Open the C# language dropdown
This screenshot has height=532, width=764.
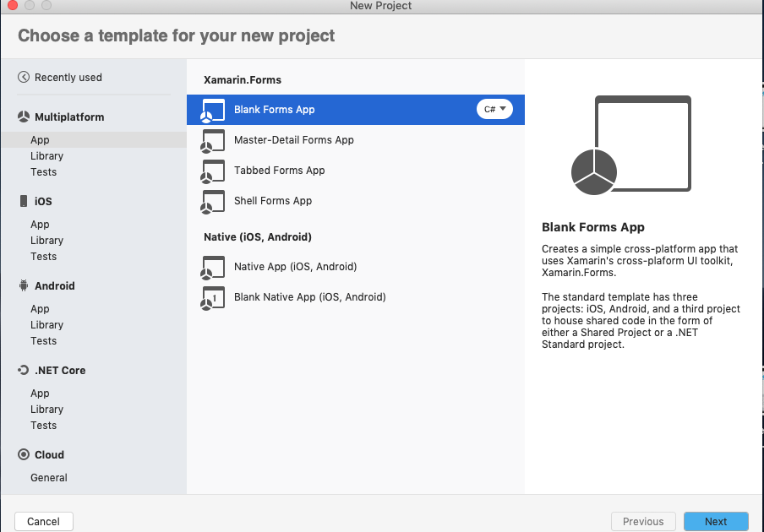(x=494, y=108)
